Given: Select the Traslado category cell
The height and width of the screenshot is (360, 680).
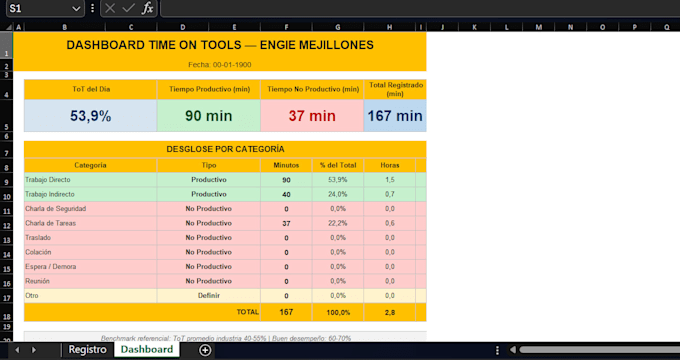Looking at the screenshot, I should click(x=91, y=238).
